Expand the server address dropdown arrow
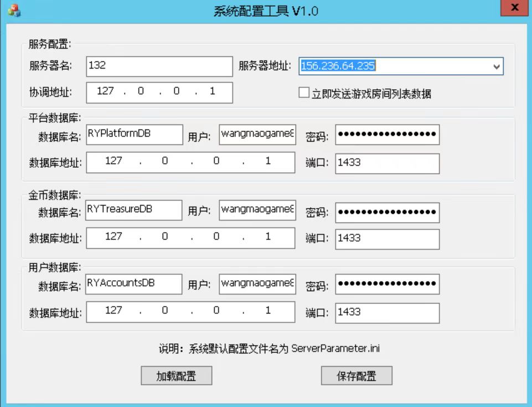The image size is (532, 407). (x=496, y=66)
